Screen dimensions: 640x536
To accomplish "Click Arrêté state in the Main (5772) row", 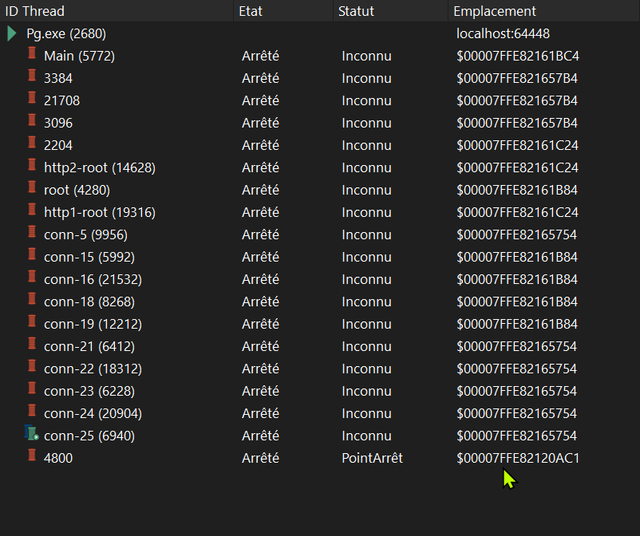I will pyautogui.click(x=260, y=56).
